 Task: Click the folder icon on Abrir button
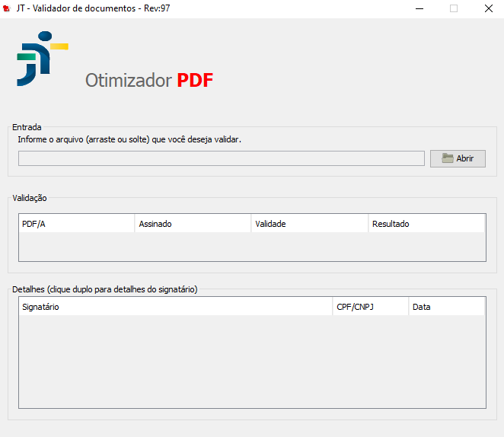click(448, 158)
